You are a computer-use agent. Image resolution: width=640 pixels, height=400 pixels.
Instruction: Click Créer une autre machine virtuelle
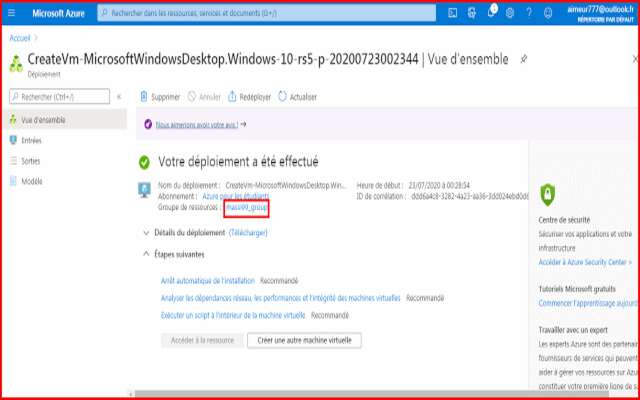click(304, 340)
